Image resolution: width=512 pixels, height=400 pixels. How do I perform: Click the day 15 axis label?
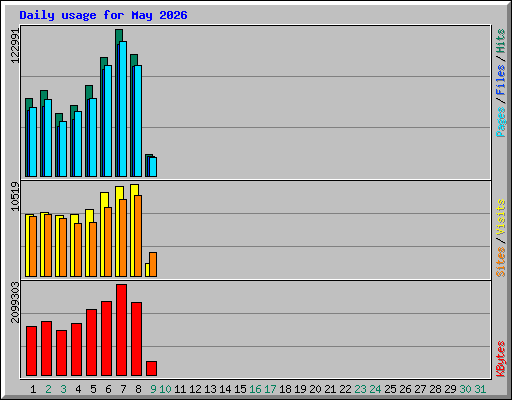click(x=240, y=389)
